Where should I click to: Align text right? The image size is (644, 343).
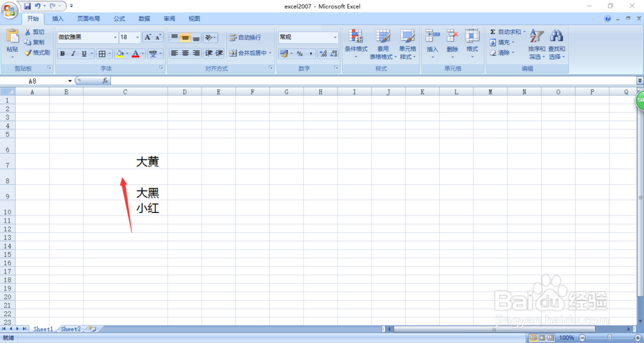click(x=196, y=53)
